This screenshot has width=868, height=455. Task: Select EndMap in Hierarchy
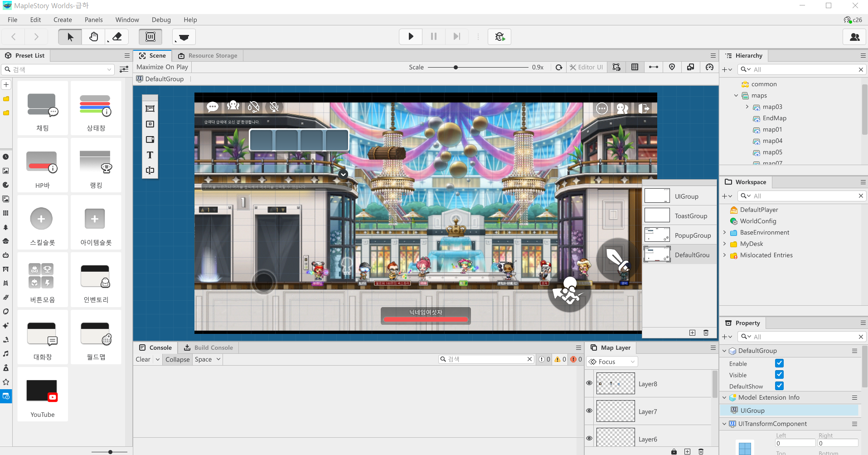[x=774, y=118]
